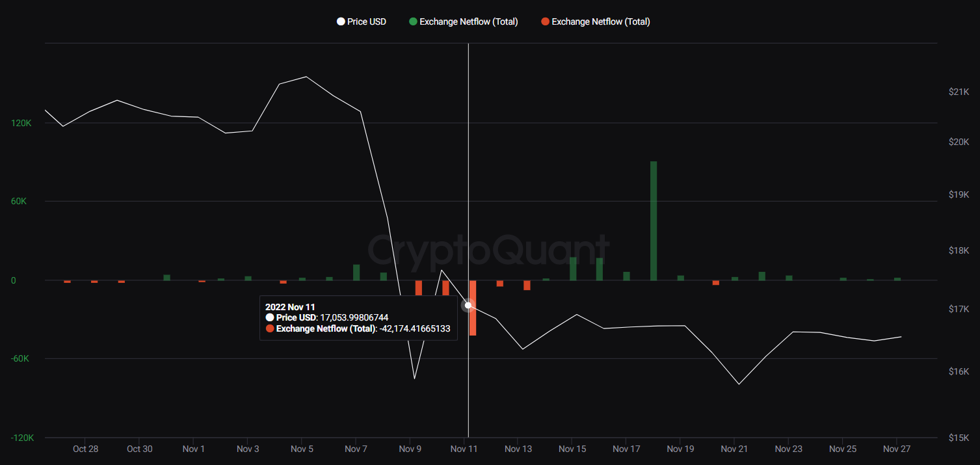Click the white Price USD legend dot
This screenshot has width=980, height=465.
(341, 21)
